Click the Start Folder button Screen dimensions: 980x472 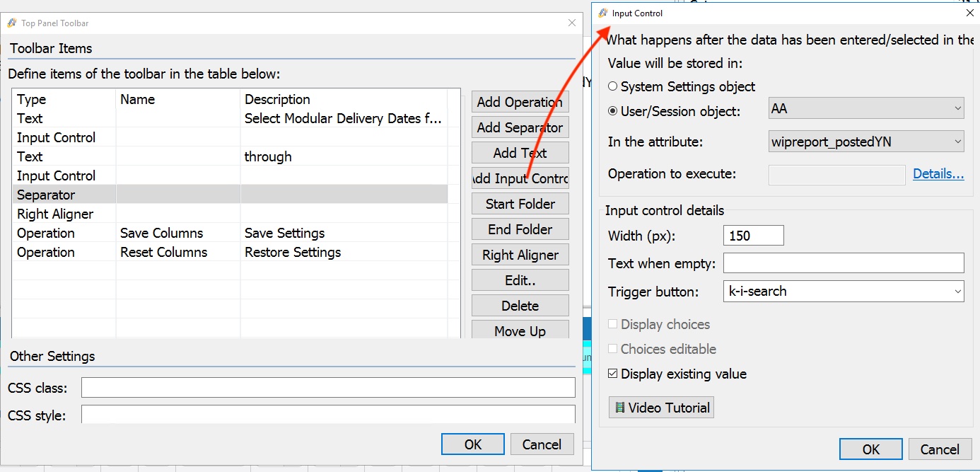click(x=520, y=204)
